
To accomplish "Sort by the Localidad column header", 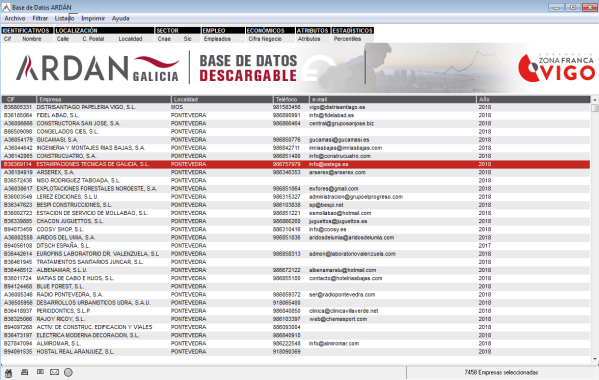I will click(222, 99).
